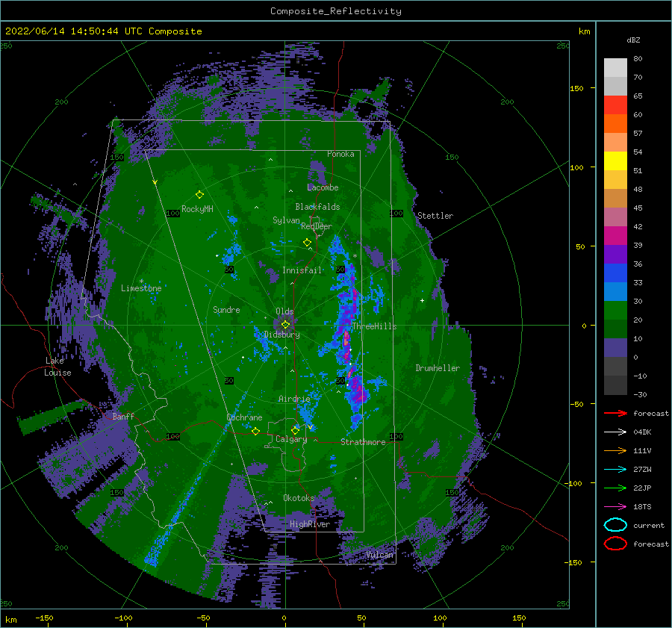This screenshot has height=628, width=672.
Task: Click the red forecast ellipse legend icon
Action: click(615, 544)
